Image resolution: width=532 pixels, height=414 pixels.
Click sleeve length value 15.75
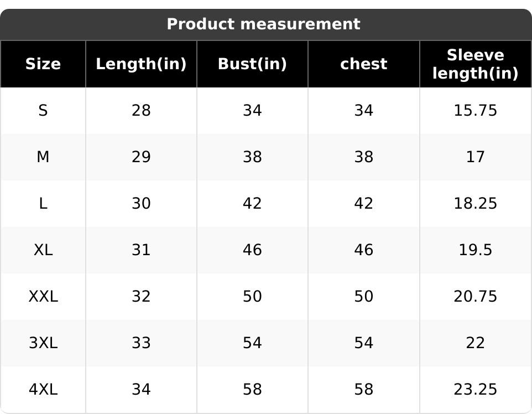tap(475, 111)
